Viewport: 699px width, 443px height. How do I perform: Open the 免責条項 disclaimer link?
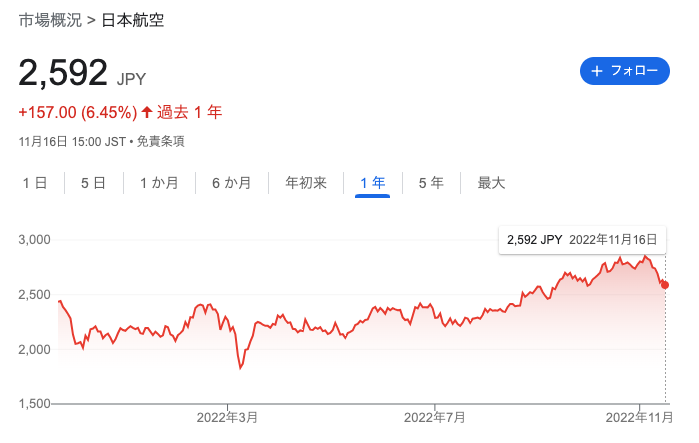click(160, 142)
